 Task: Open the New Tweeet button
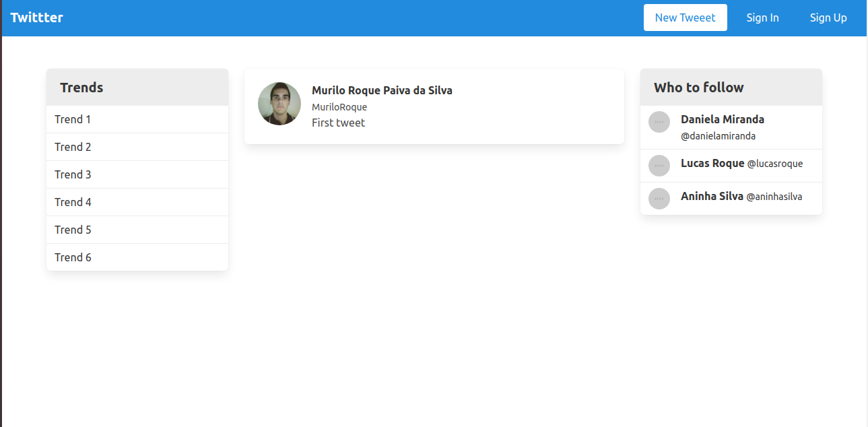click(x=685, y=18)
